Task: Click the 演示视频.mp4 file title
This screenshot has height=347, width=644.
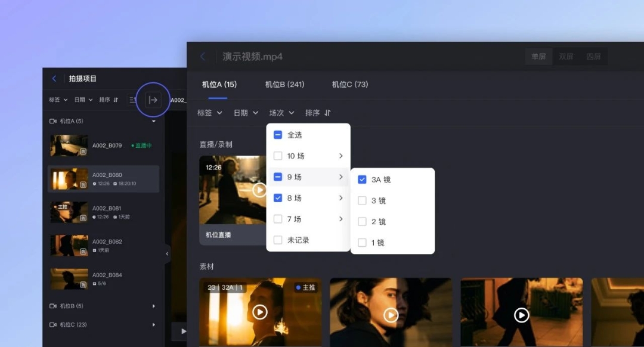Action: click(x=253, y=57)
